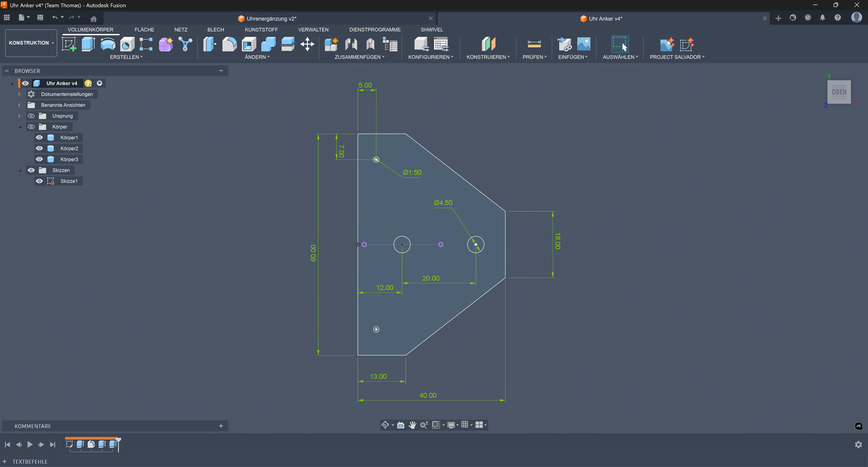
Task: Toggle visibility of Skizze1
Action: coord(39,181)
